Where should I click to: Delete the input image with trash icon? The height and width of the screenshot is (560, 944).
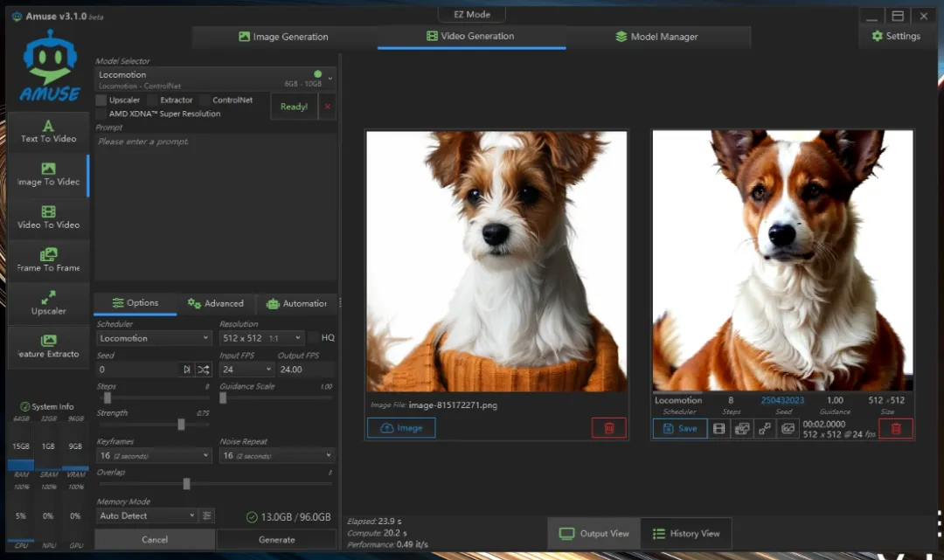click(609, 428)
